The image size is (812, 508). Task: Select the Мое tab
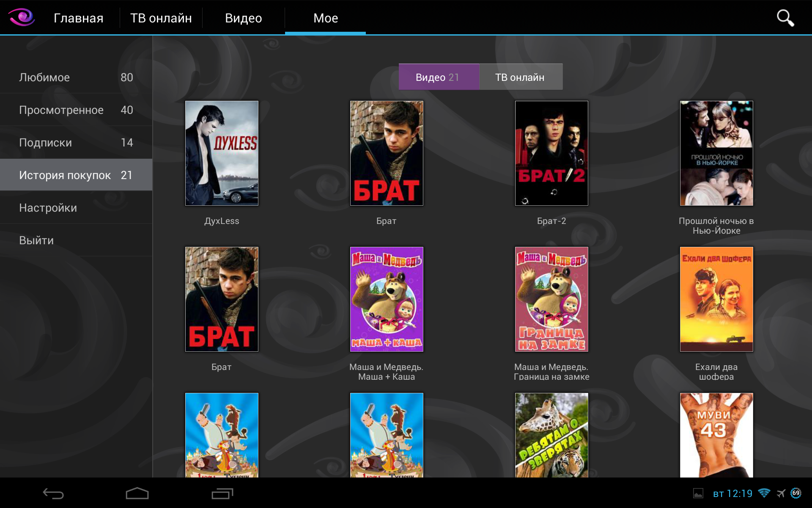pyautogui.click(x=325, y=18)
